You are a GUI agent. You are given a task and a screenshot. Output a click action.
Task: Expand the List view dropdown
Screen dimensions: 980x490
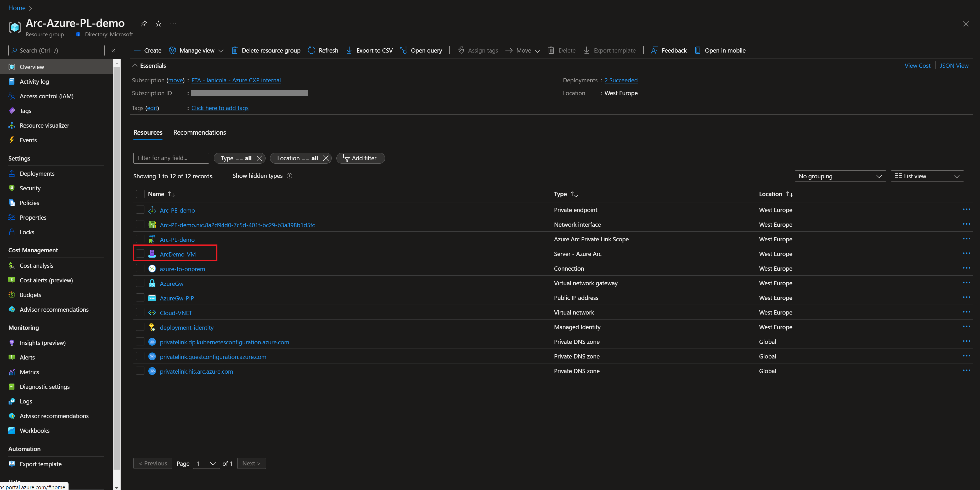927,176
